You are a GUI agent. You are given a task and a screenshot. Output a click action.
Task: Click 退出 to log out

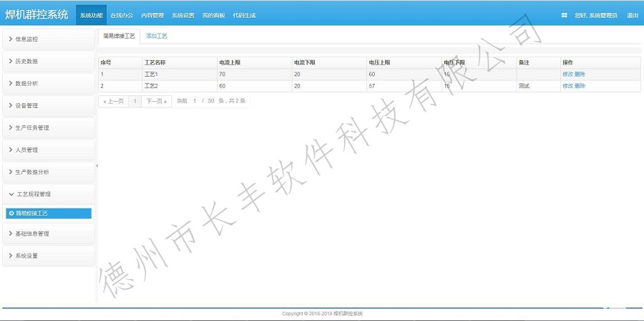pyautogui.click(x=633, y=15)
